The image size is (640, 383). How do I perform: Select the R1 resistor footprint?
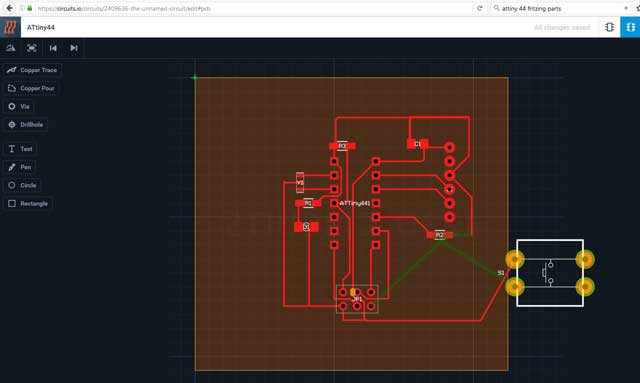point(308,203)
